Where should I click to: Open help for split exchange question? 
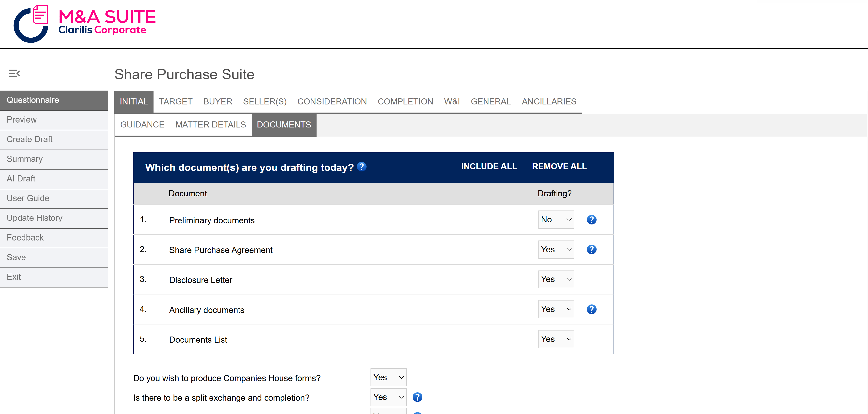tap(417, 397)
